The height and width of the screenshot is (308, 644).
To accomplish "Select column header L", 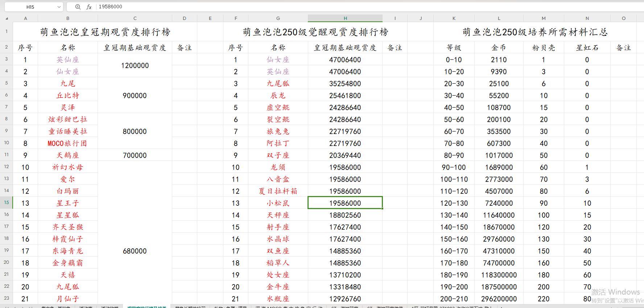I will [499, 18].
